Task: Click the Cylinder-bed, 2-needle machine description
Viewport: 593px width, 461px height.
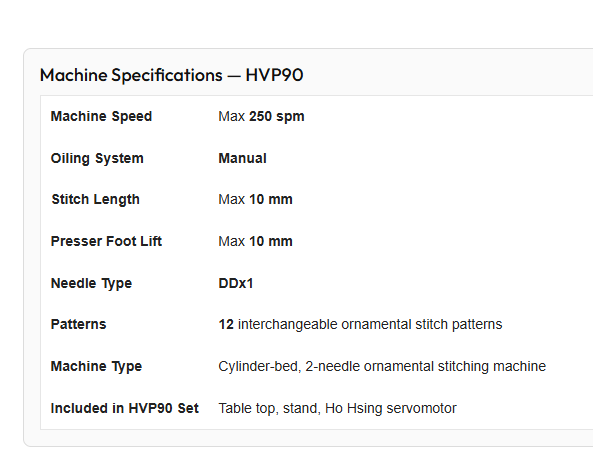Action: (382, 366)
